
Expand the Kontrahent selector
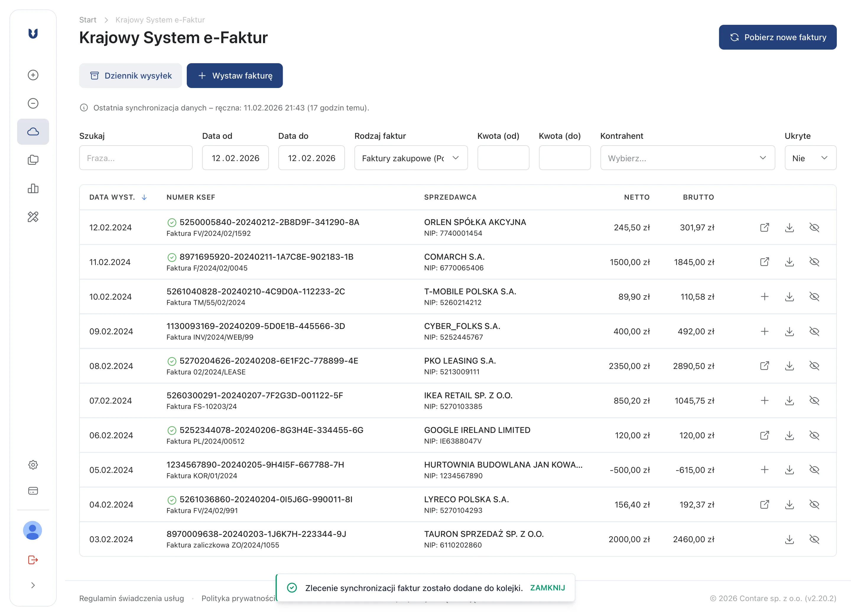coord(687,158)
